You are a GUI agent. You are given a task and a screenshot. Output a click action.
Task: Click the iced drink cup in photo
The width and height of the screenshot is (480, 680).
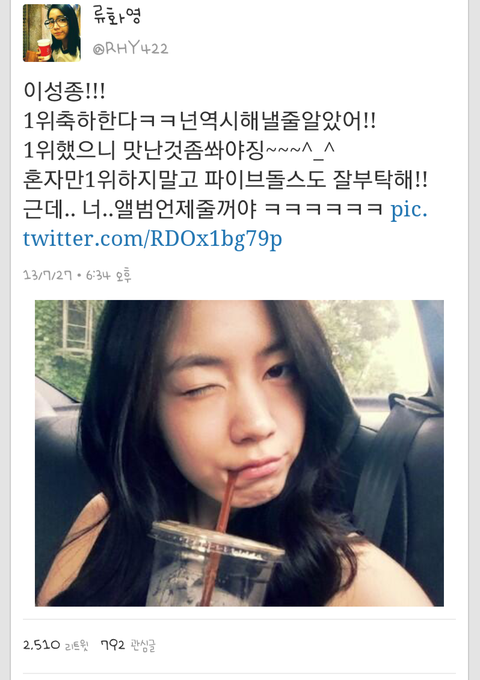pyautogui.click(x=216, y=563)
